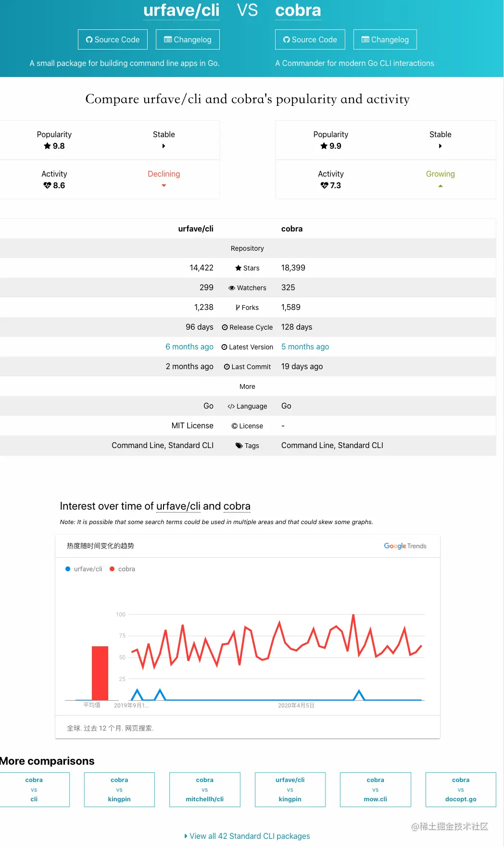Open the cobra vs cli comparison
Screen dimensions: 504x847
[34, 789]
